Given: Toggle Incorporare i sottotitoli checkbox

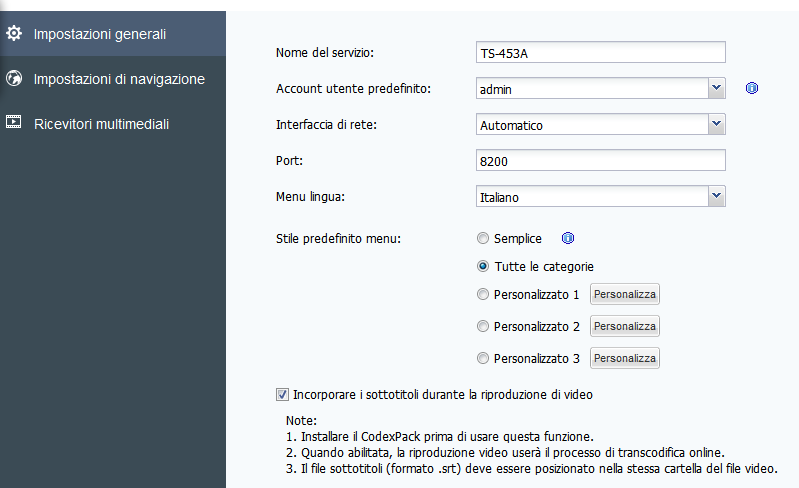Looking at the screenshot, I should (x=282, y=394).
